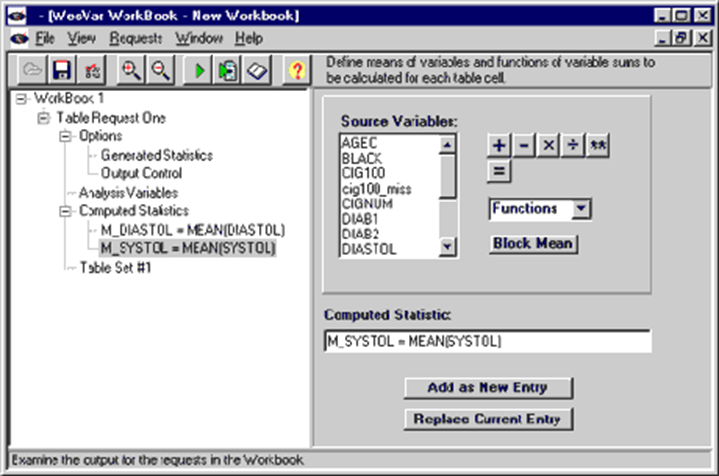Image resolution: width=719 pixels, height=476 pixels.
Task: Select M_DIASTOL = MEAN(DIASTOL) tree entry
Action: [x=193, y=230]
